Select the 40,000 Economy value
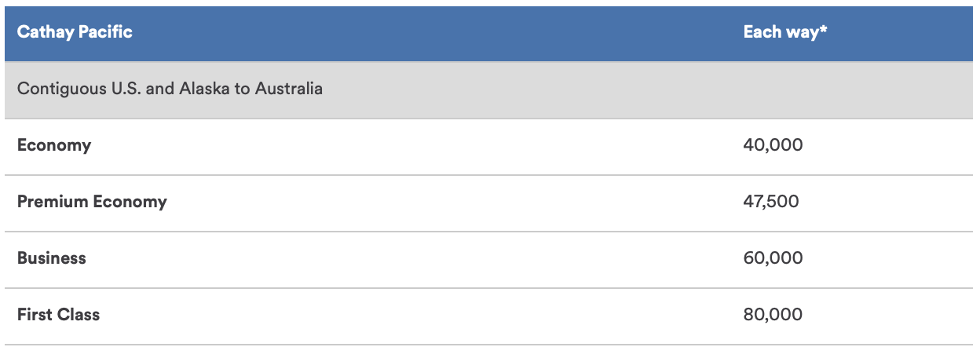 773,145
